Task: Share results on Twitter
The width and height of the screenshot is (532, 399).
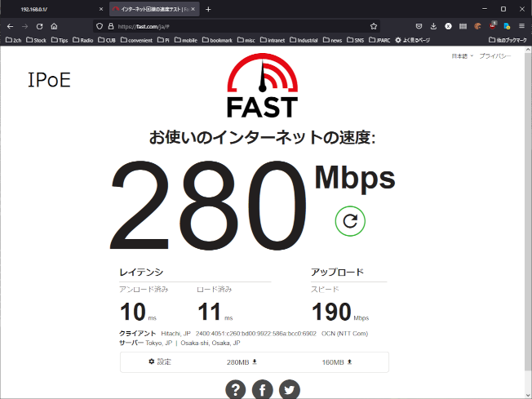Action: point(290,389)
